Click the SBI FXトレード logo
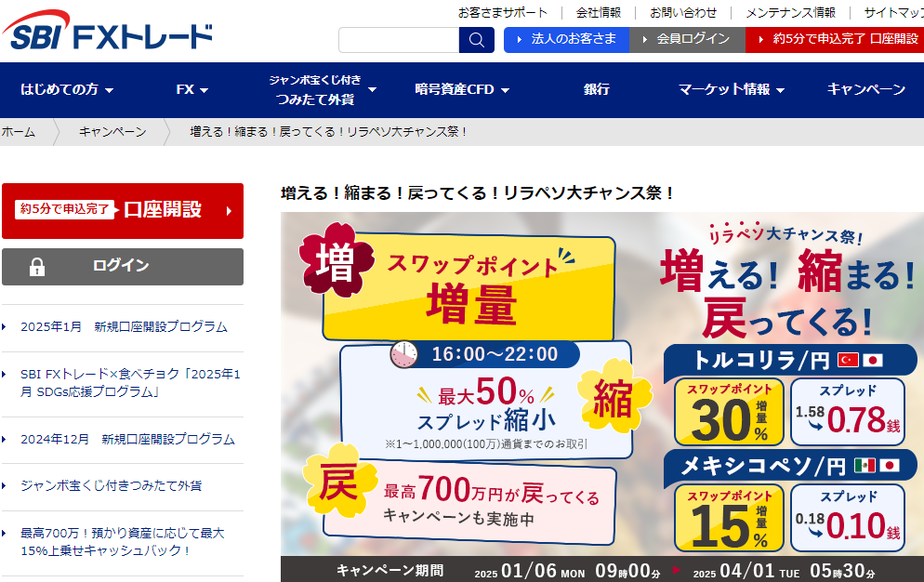 point(108,31)
